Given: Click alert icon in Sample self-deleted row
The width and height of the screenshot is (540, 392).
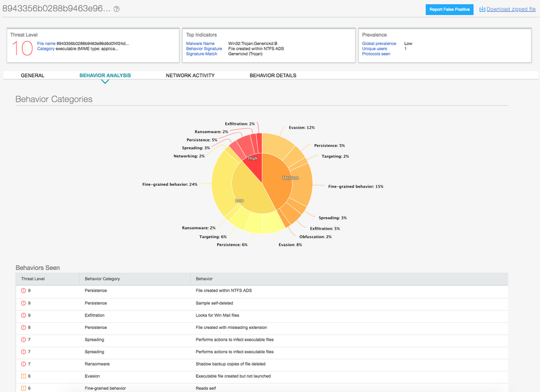Looking at the screenshot, I should [23, 303].
